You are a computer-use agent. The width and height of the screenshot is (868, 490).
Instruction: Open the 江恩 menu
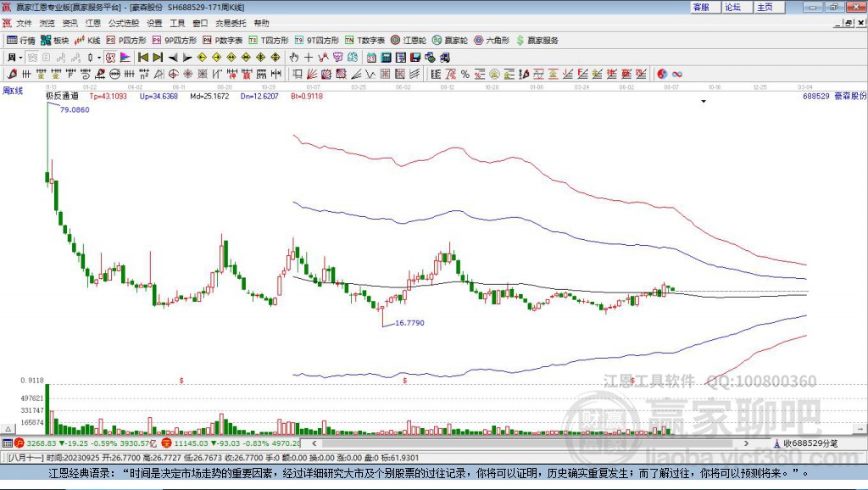tap(93, 23)
